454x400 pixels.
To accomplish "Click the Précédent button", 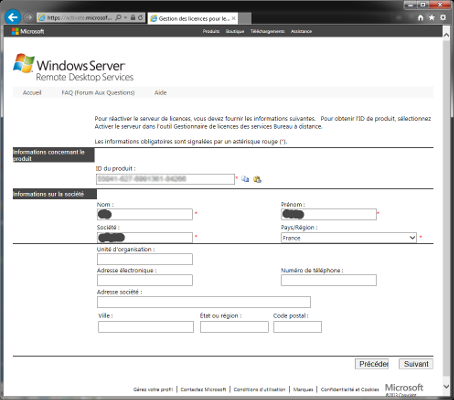I will click(x=372, y=364).
